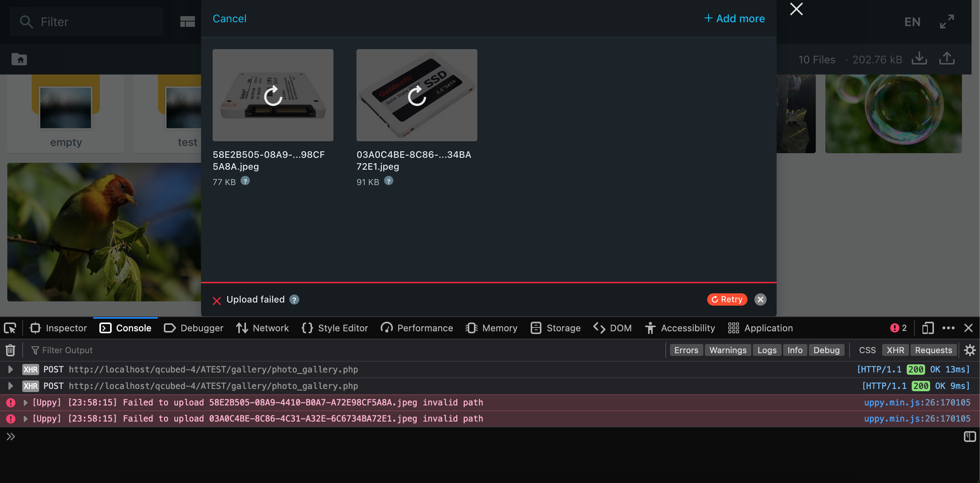
Task: Open the DevTools three-dot options menu
Action: [949, 328]
